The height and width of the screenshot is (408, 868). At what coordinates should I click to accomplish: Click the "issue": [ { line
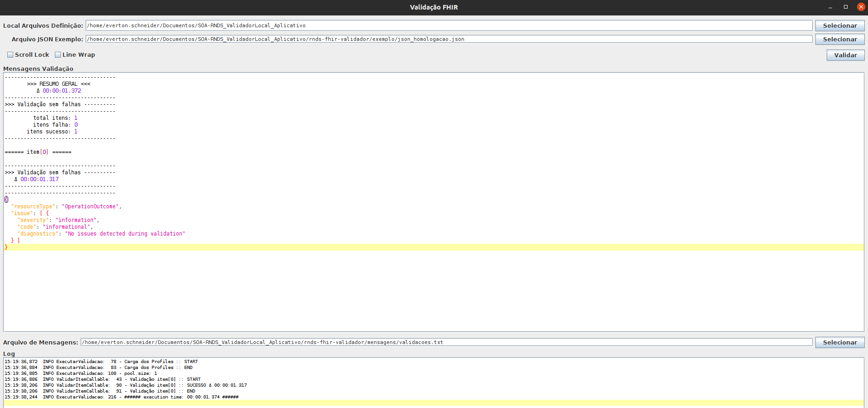tap(30, 213)
